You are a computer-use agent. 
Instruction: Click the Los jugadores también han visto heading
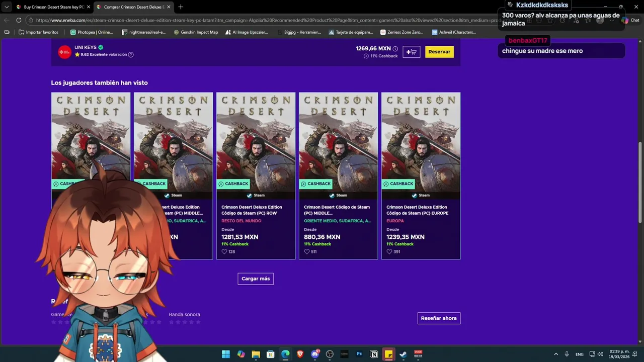click(x=99, y=82)
